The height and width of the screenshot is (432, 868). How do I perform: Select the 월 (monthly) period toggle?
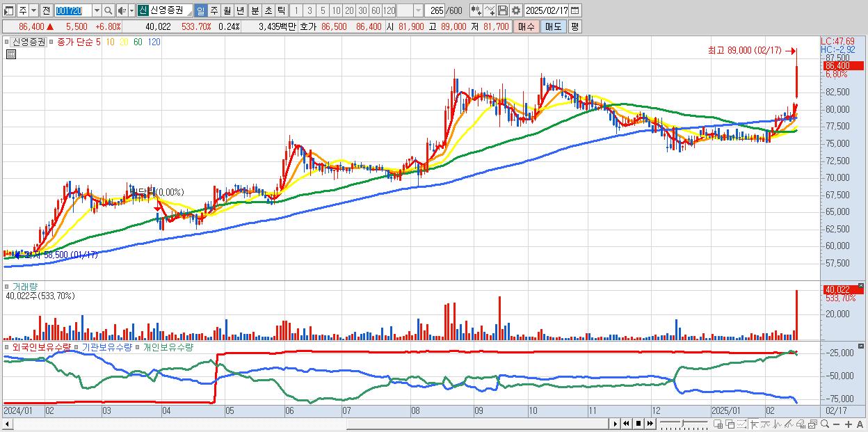[x=227, y=10]
